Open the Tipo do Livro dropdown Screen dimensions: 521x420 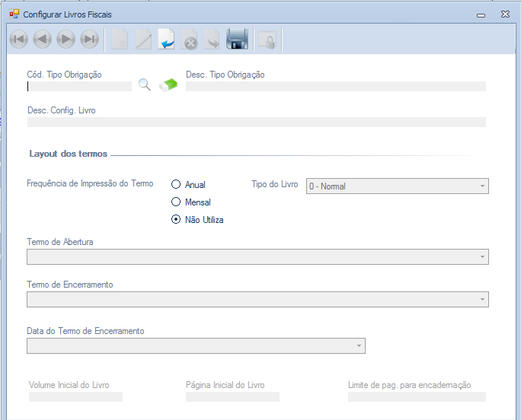(x=397, y=186)
